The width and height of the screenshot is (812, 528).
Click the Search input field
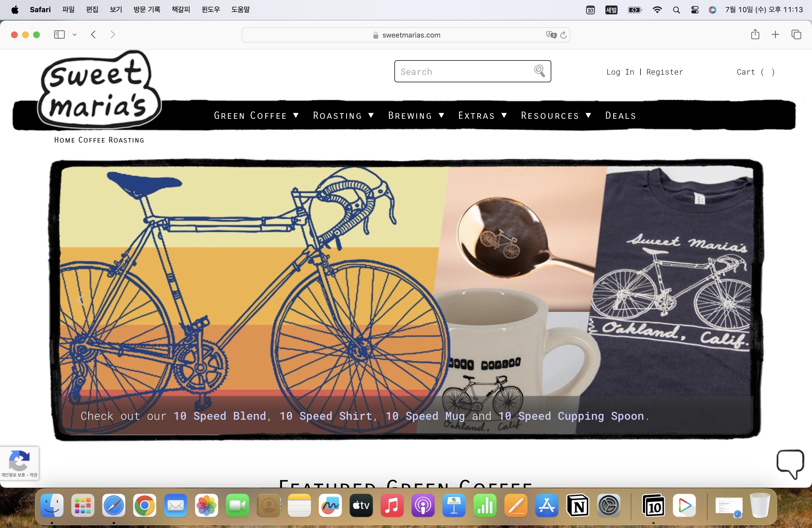473,71
